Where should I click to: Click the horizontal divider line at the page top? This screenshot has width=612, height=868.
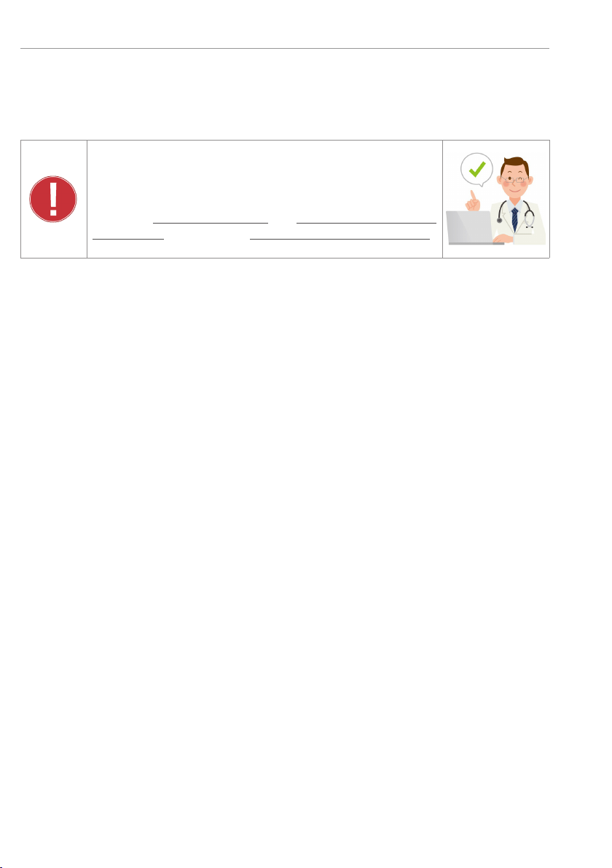(x=285, y=48)
